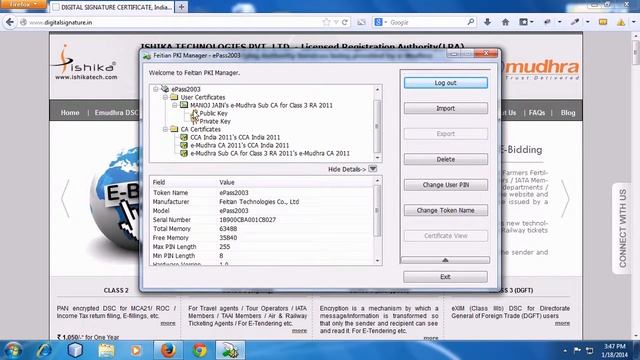The height and width of the screenshot is (360, 640).
Task: Click Emudhra DSC in the website navigation
Action: pyautogui.click(x=116, y=113)
